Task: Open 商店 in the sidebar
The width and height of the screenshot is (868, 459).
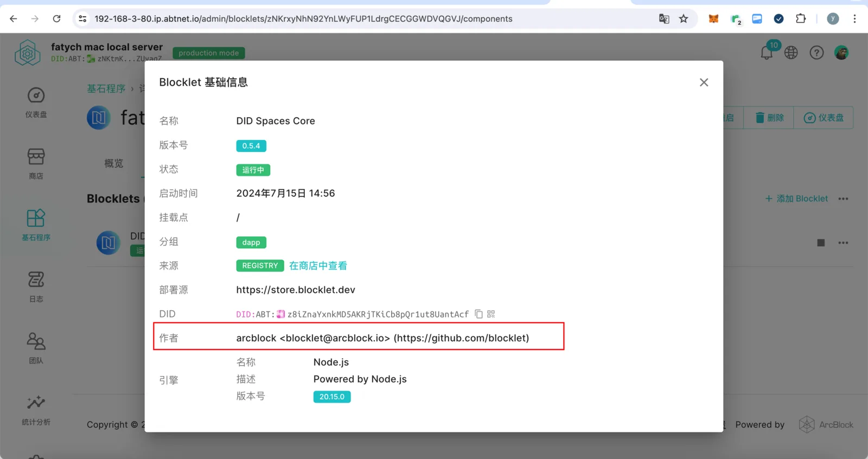Action: (x=36, y=164)
